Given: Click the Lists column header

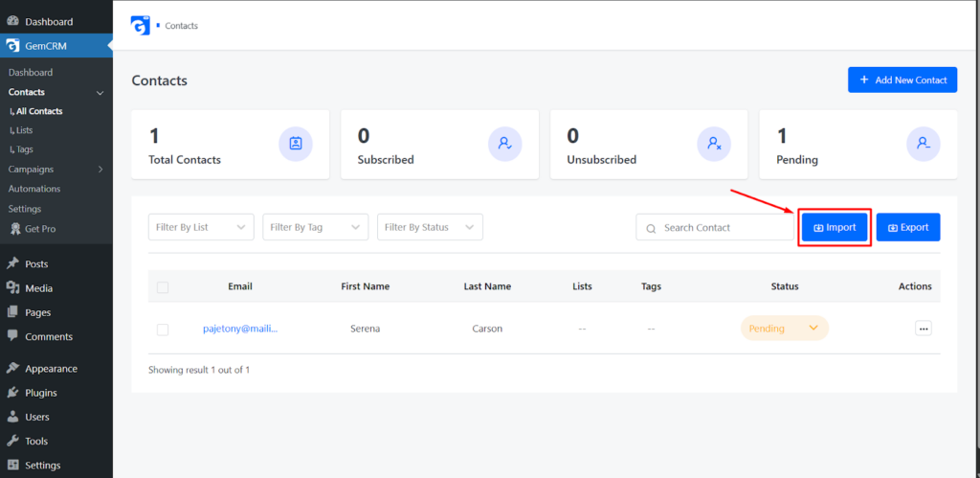Looking at the screenshot, I should [582, 286].
